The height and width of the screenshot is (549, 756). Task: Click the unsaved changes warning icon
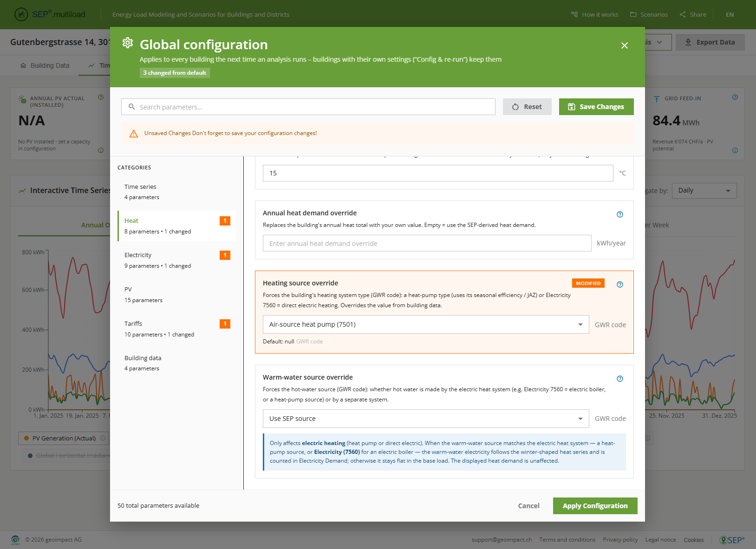(x=134, y=134)
